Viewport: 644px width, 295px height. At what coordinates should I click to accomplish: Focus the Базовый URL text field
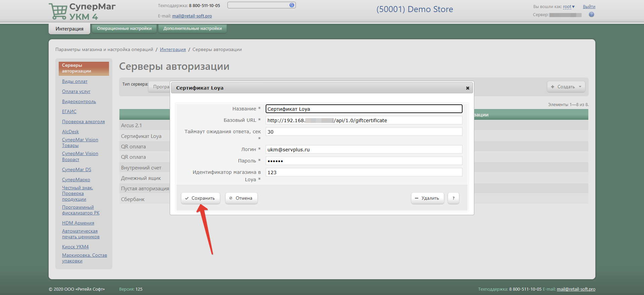pos(364,120)
